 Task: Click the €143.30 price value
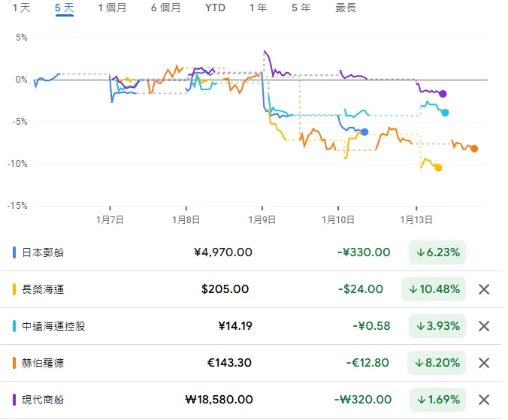tap(229, 363)
